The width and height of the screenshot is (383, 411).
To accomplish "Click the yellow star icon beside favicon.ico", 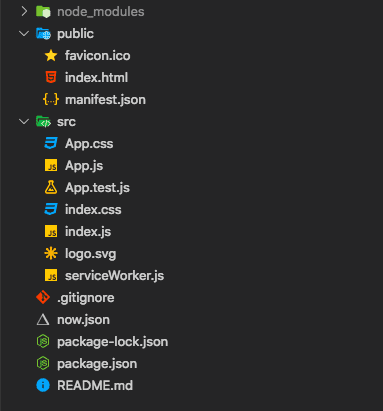I will pos(51,56).
